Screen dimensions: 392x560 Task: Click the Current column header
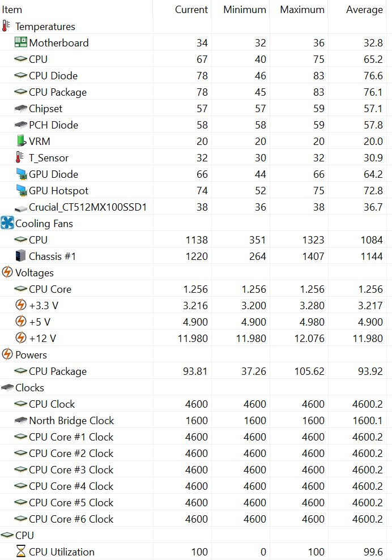(x=191, y=10)
